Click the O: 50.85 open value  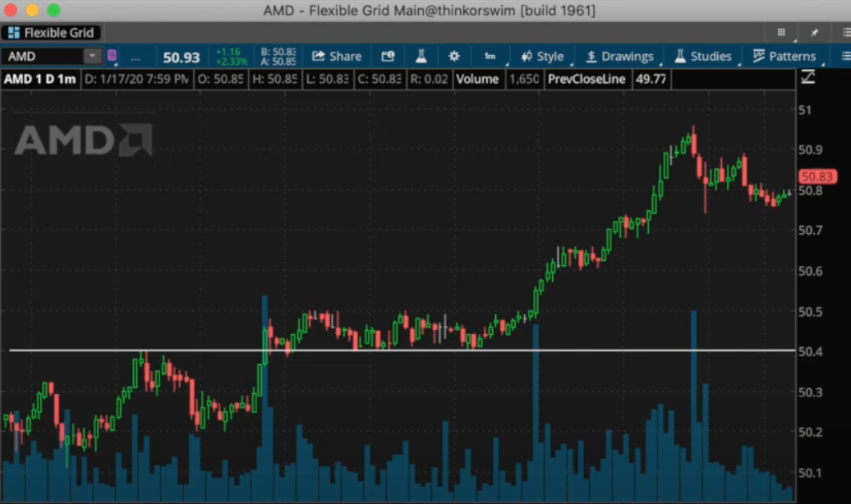coord(220,79)
